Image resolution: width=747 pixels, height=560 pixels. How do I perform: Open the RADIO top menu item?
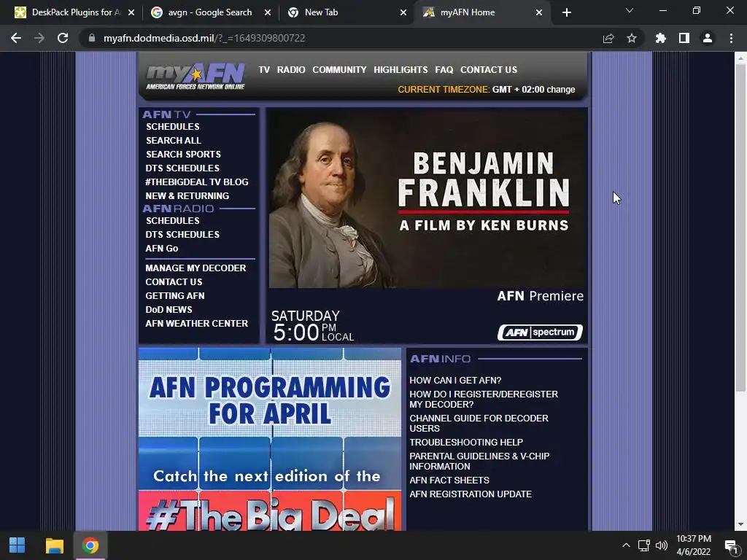pos(291,69)
